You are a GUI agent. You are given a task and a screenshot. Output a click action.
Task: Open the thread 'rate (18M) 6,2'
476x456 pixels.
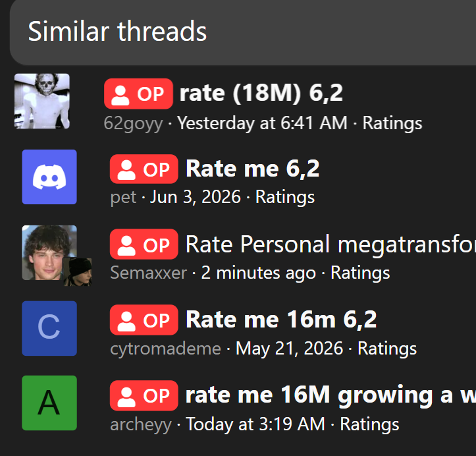point(261,94)
